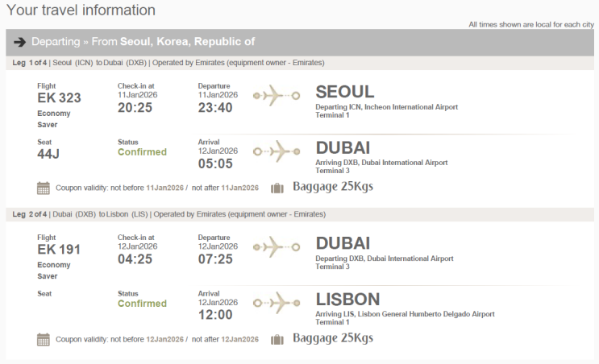Click the Lisbon arrival airplane icon
This screenshot has height=364, width=599.
pyautogui.click(x=276, y=304)
